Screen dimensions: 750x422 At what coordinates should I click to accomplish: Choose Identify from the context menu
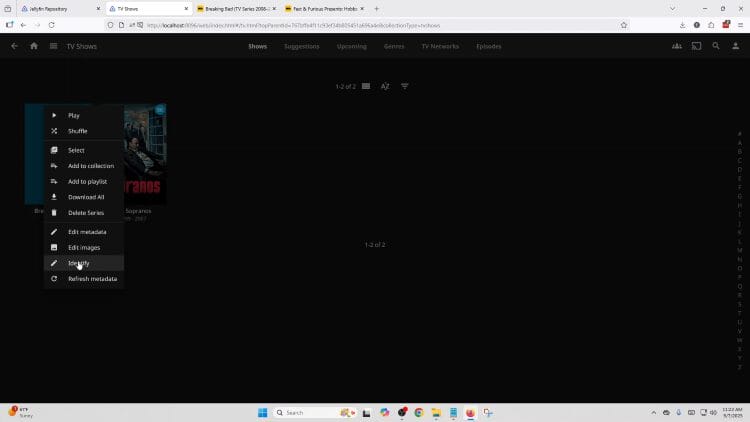78,263
